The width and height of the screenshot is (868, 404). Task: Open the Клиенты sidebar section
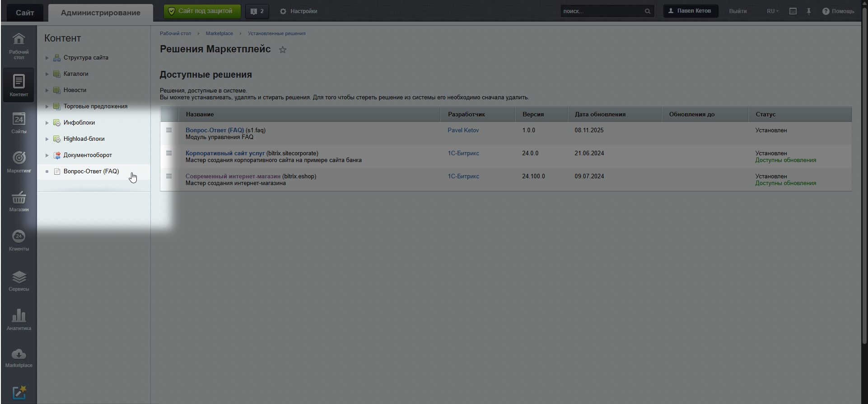[x=19, y=240]
